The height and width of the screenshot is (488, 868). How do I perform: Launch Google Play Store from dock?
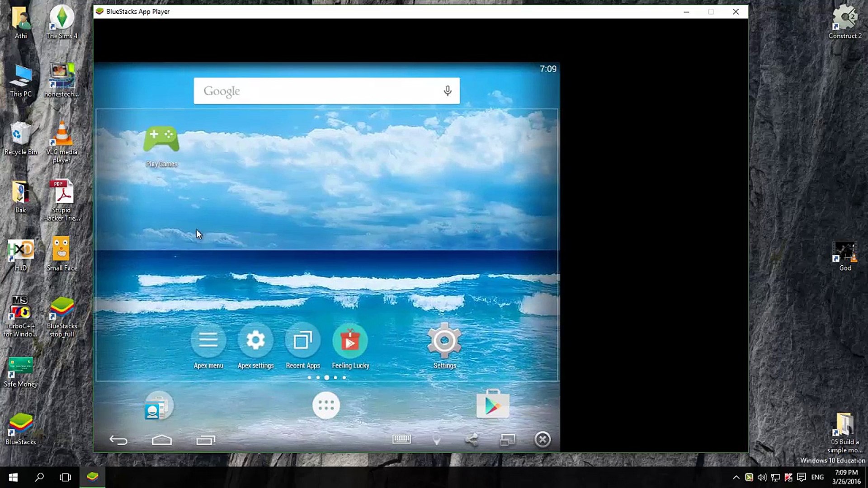point(493,404)
